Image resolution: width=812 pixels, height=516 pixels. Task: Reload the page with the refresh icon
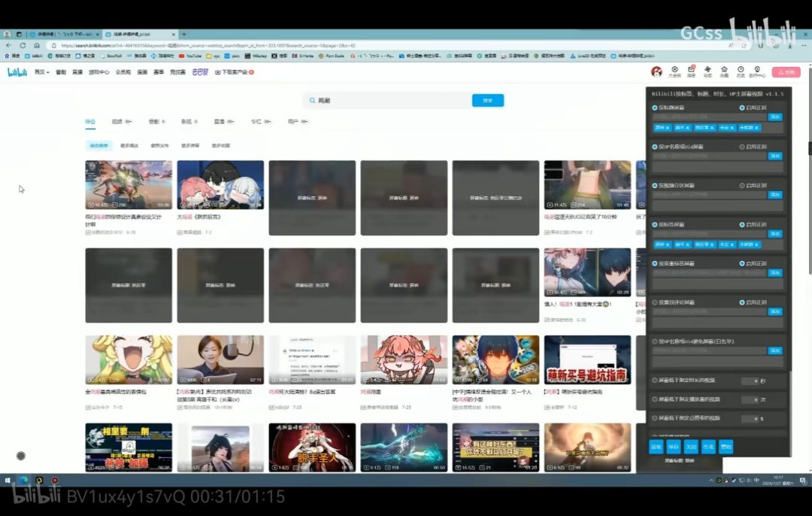pyautogui.click(x=23, y=46)
